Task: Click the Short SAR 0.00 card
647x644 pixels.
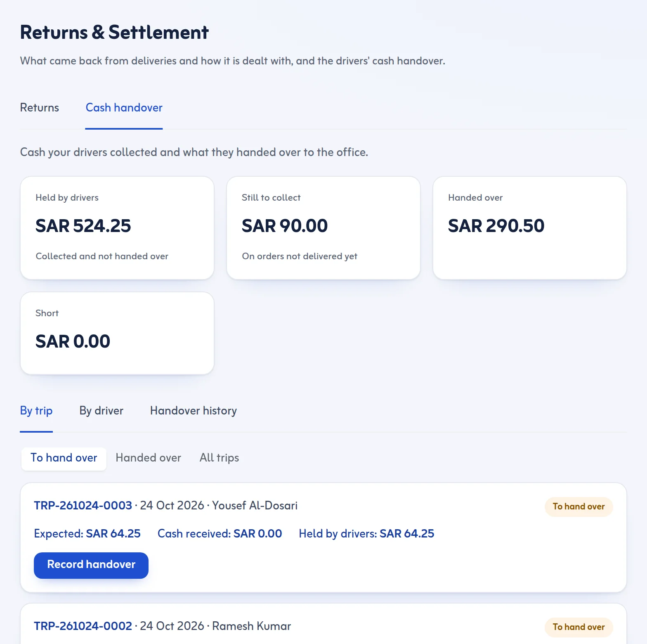Action: 117,333
